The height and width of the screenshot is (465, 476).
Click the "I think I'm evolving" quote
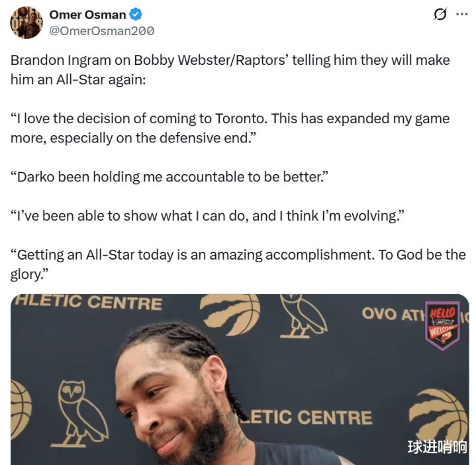207,216
